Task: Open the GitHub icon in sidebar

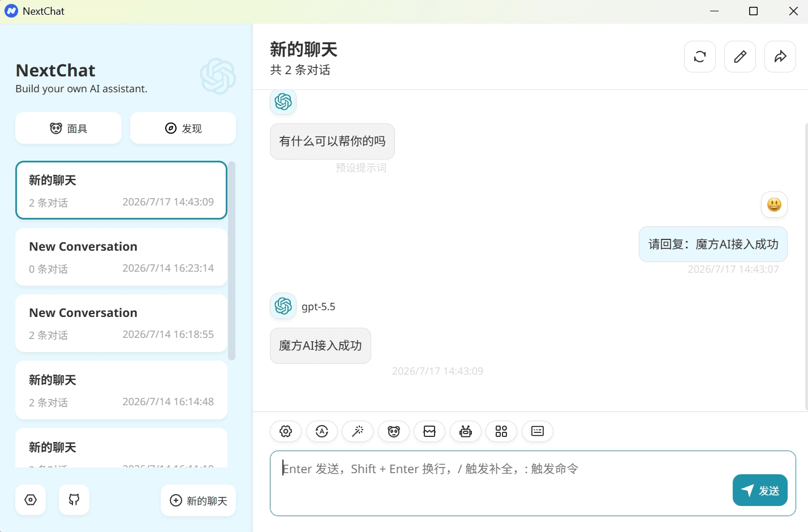Action: pyautogui.click(x=74, y=500)
